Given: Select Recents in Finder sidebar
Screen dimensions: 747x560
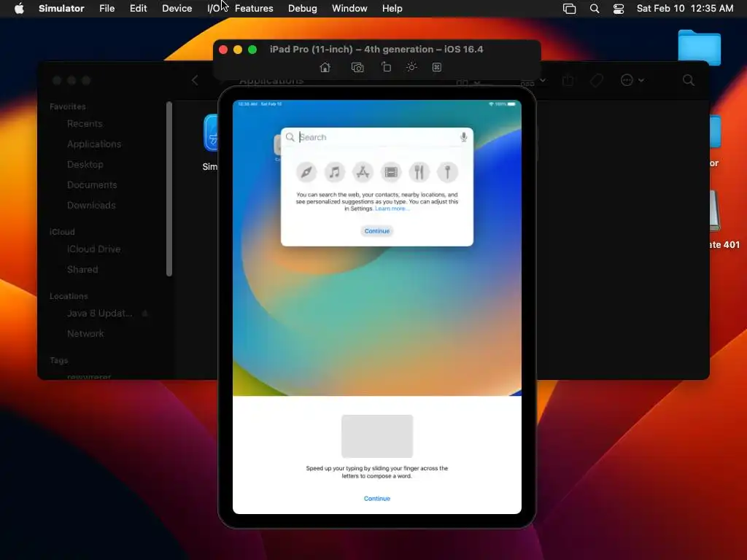Looking at the screenshot, I should click(x=85, y=124).
